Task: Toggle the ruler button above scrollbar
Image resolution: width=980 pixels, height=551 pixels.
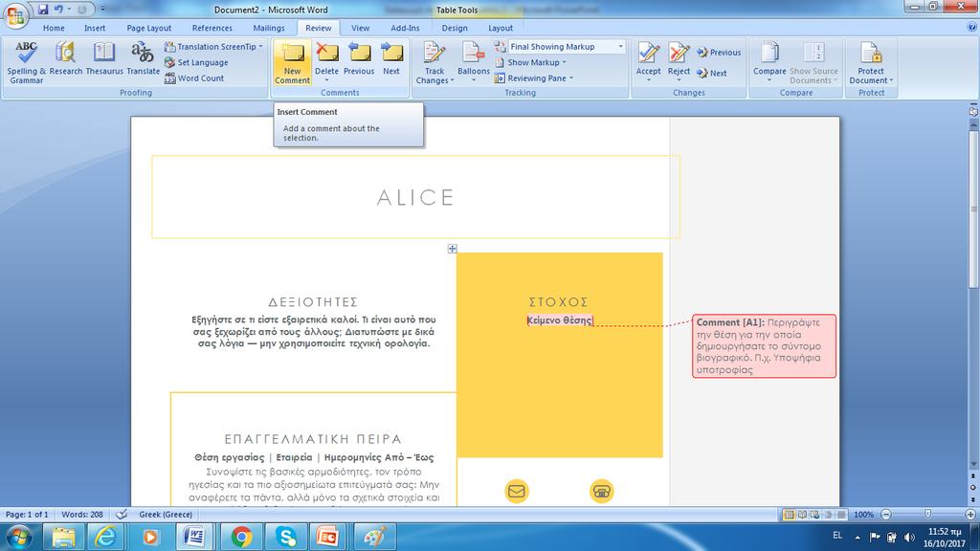Action: pos(973,112)
